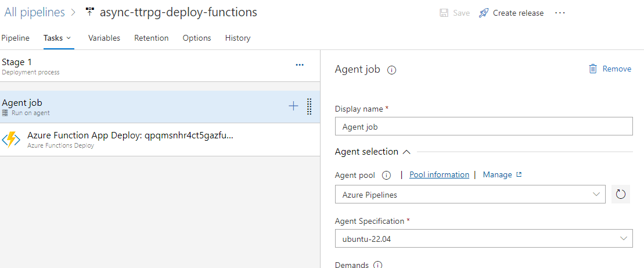Switch to the Pipeline tab
The width and height of the screenshot is (644, 268).
click(x=15, y=38)
